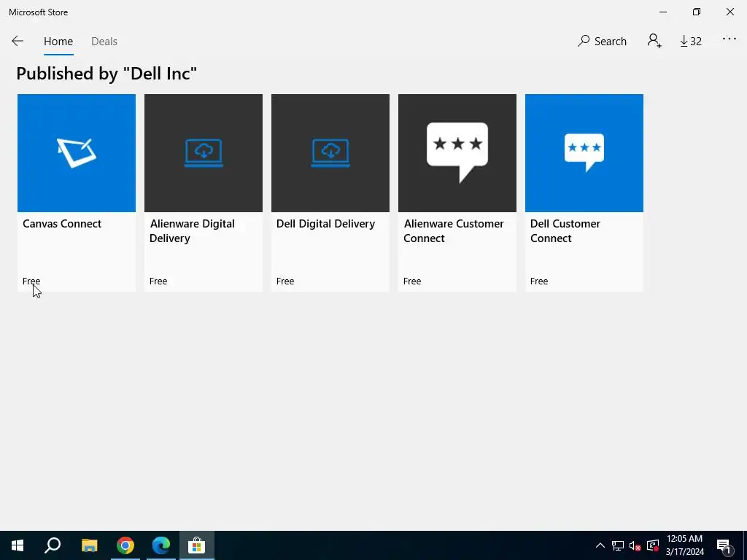Click the tray icon with red dot

click(x=653, y=545)
